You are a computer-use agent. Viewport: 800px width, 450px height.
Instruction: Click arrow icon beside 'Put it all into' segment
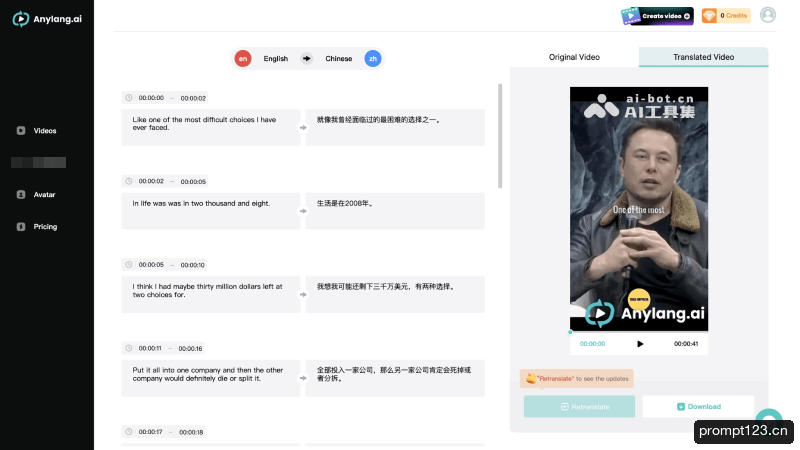303,378
